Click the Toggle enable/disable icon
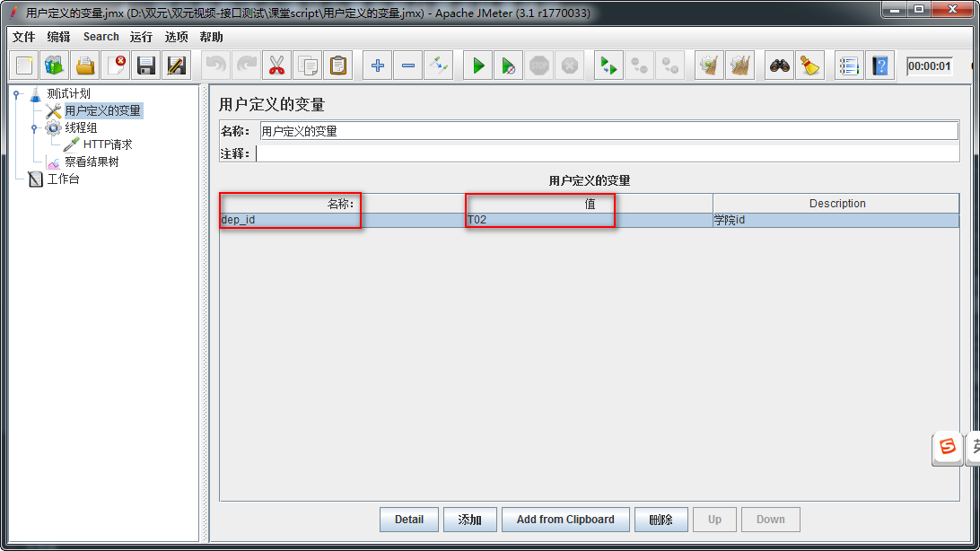This screenshot has height=551, width=980. pyautogui.click(x=438, y=66)
